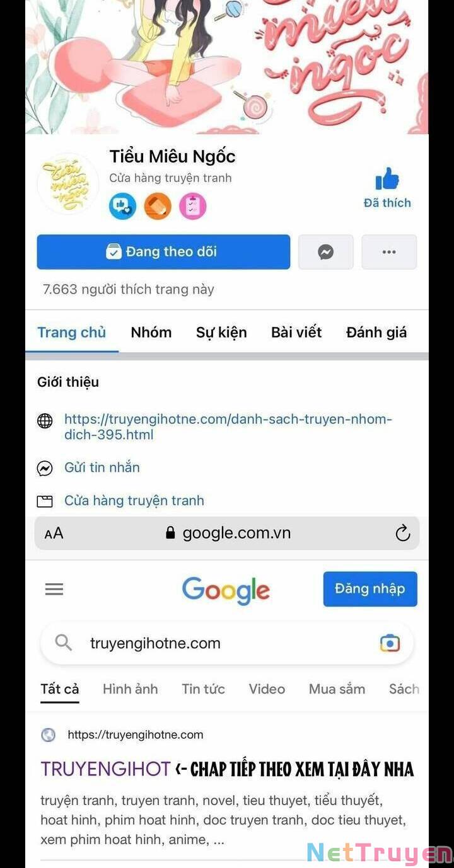
Task: Open the Bài viết tab
Action: pos(296,332)
